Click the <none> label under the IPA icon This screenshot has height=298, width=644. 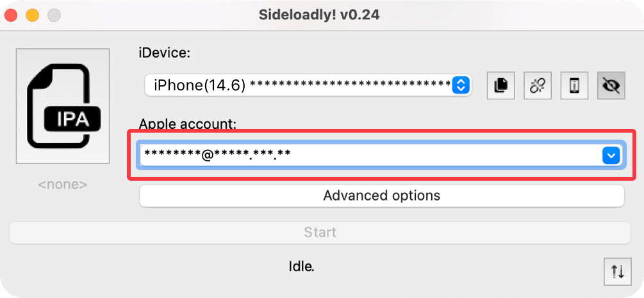coord(62,185)
